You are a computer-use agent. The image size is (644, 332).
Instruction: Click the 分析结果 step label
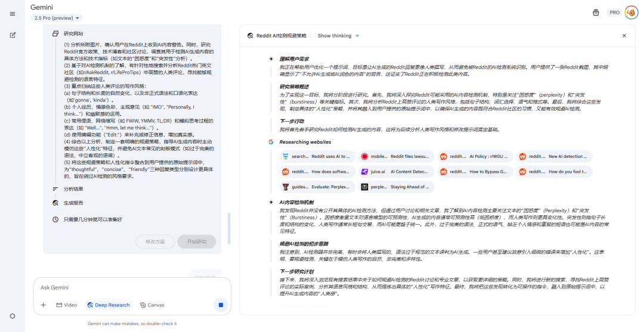(x=73, y=189)
